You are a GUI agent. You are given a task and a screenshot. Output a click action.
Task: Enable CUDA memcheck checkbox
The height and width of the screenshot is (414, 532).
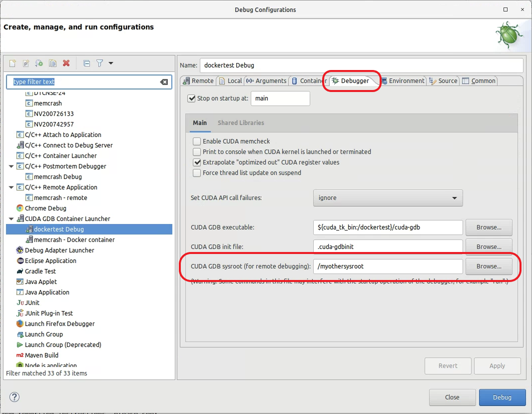click(x=197, y=141)
